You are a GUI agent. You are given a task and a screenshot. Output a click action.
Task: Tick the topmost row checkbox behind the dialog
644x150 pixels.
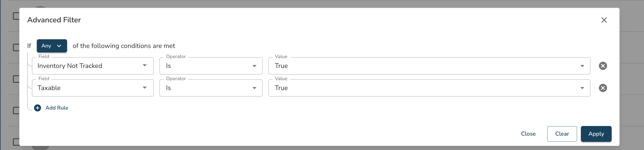click(16, 16)
